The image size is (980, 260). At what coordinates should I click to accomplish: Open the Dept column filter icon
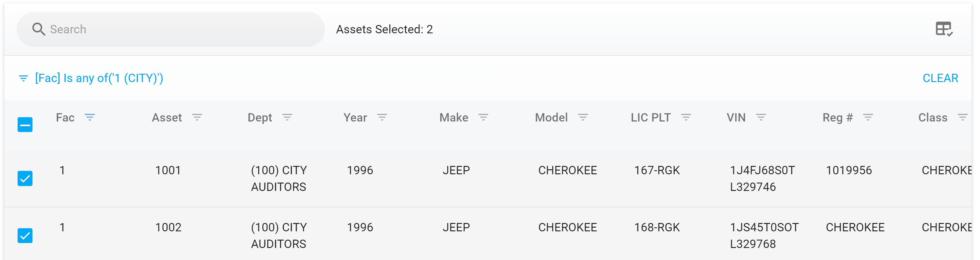288,118
